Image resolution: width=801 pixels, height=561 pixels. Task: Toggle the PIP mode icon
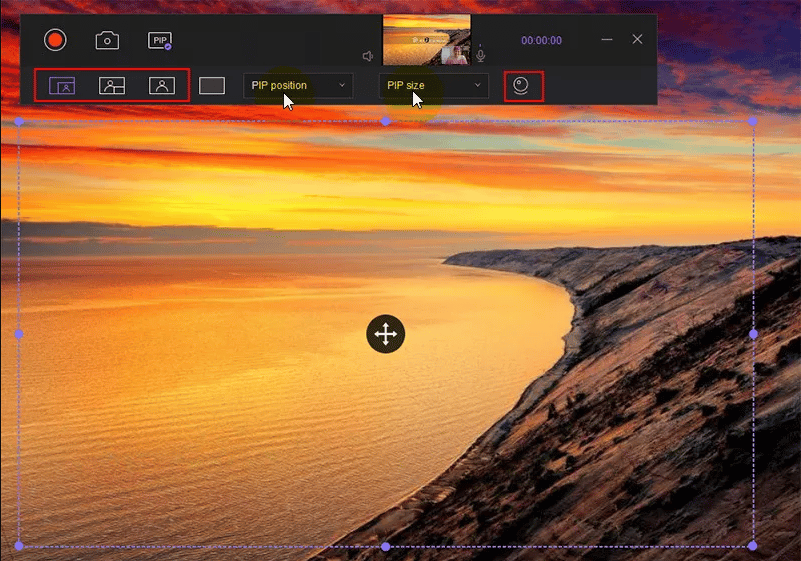click(160, 40)
